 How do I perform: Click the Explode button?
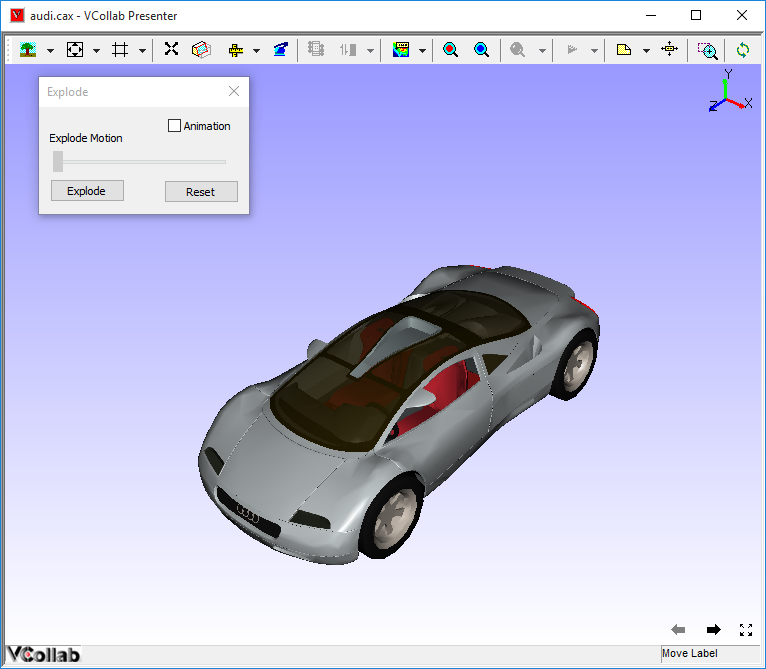click(87, 191)
